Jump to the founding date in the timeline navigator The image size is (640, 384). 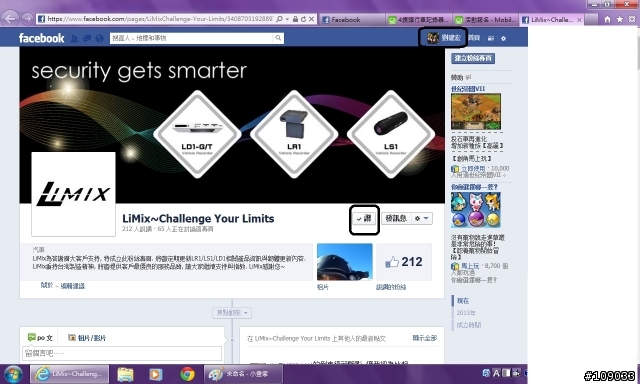[x=469, y=325]
